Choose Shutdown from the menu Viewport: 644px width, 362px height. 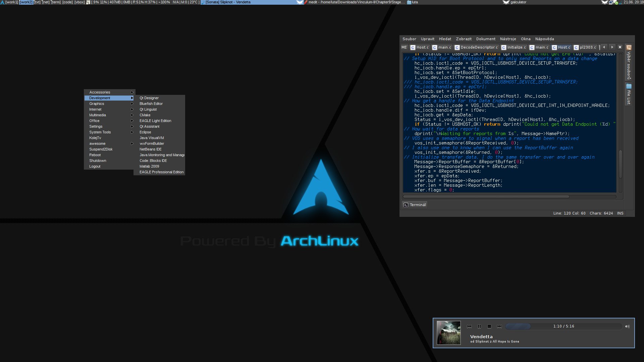109,161
